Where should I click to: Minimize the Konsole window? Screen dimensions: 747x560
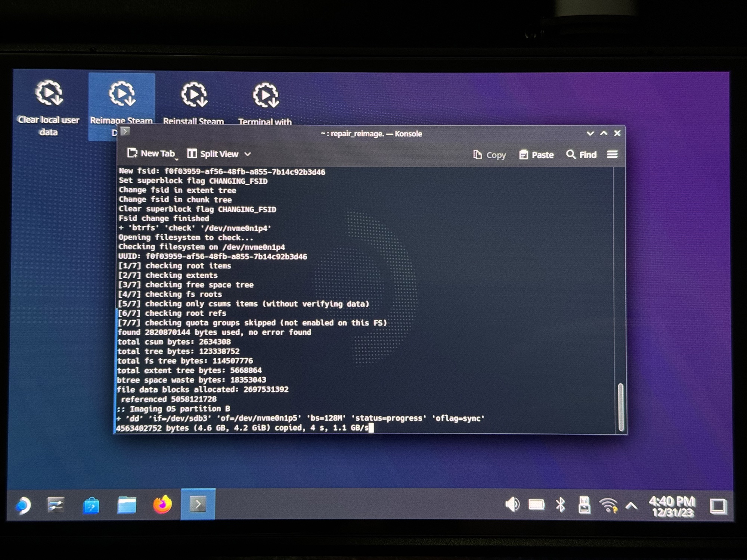[x=590, y=133]
